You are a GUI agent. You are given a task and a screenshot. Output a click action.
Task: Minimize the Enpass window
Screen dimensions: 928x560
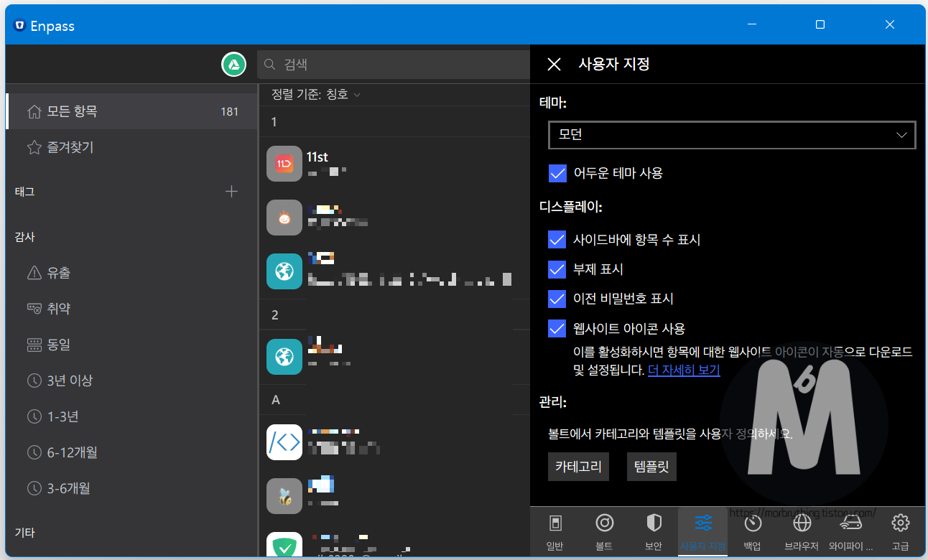pyautogui.click(x=752, y=24)
